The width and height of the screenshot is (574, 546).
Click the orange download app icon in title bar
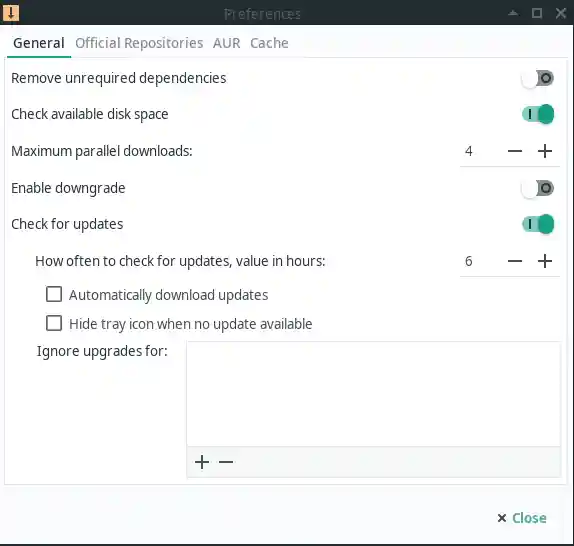(11, 13)
